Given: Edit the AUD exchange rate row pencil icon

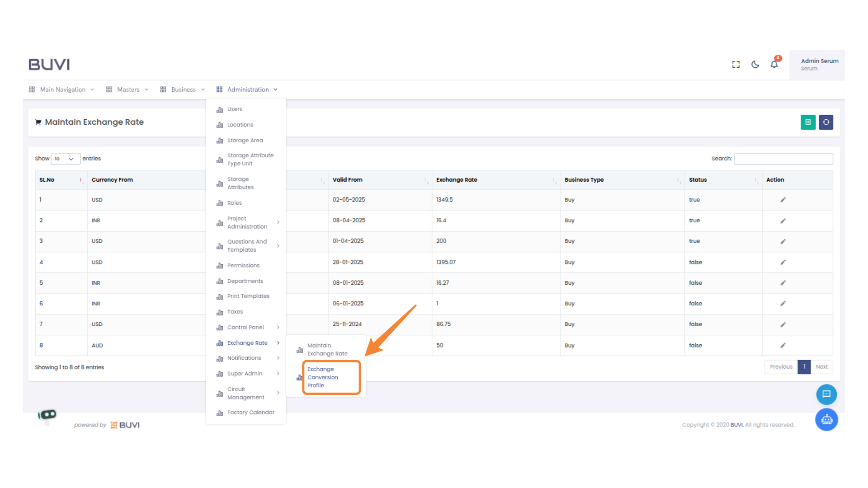Looking at the screenshot, I should (783, 345).
